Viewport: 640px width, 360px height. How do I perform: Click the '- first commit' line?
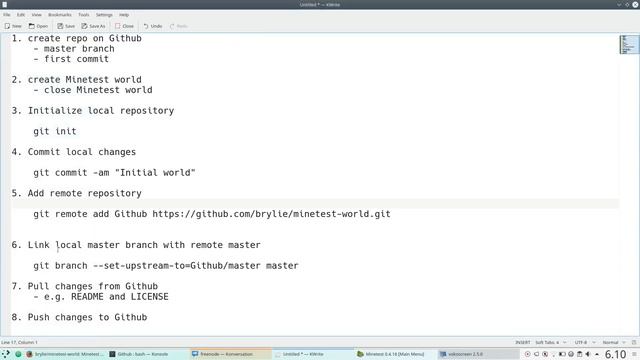click(71, 59)
